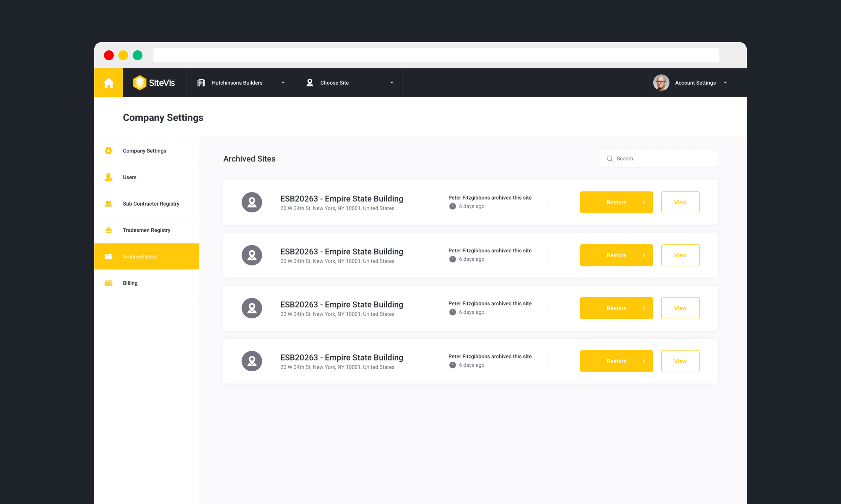
Task: Select Archived Sites in the sidebar
Action: [140, 256]
